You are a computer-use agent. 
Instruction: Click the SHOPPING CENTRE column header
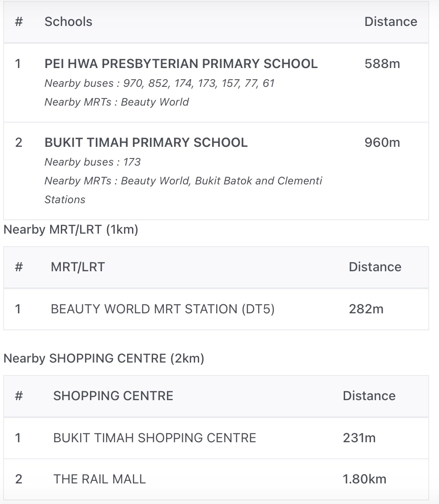click(x=113, y=396)
